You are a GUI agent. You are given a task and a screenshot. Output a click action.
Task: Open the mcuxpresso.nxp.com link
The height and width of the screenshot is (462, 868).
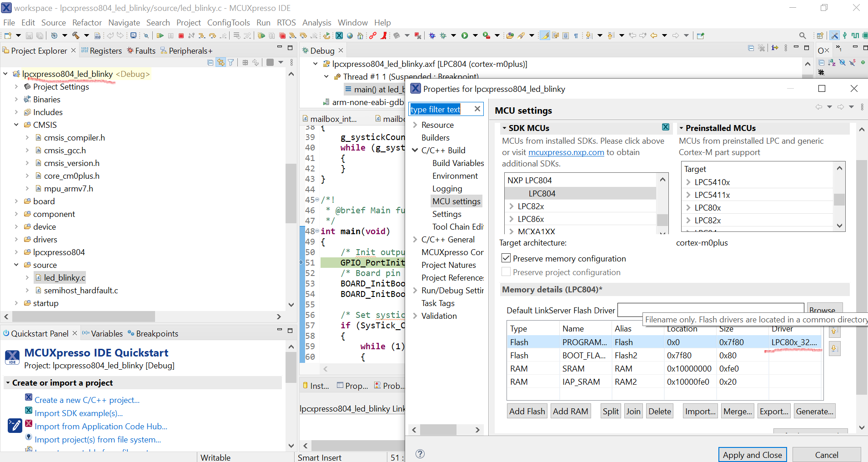click(x=566, y=152)
